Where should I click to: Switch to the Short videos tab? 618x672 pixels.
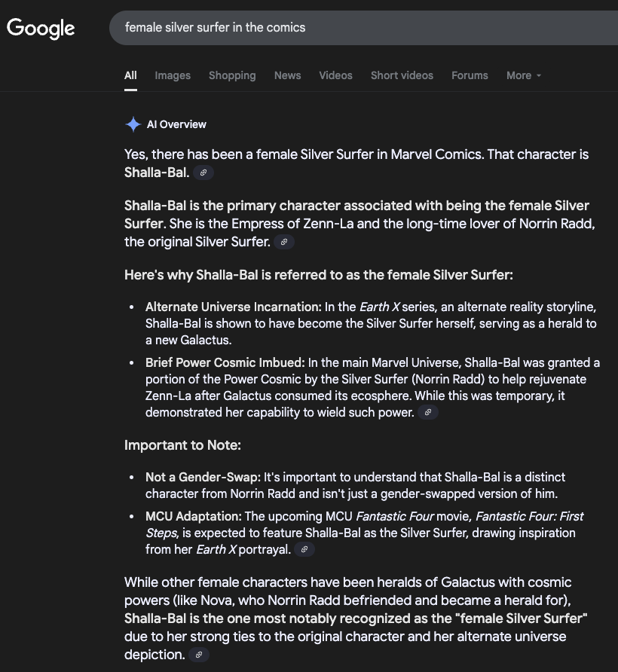coord(402,75)
